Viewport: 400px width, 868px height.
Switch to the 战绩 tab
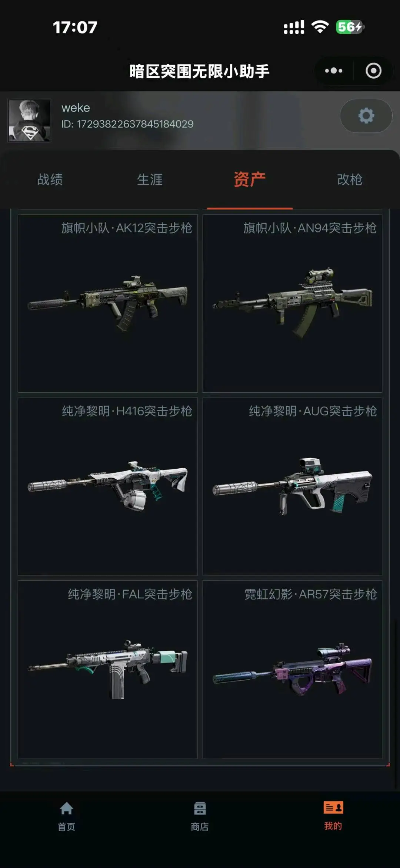click(50, 179)
